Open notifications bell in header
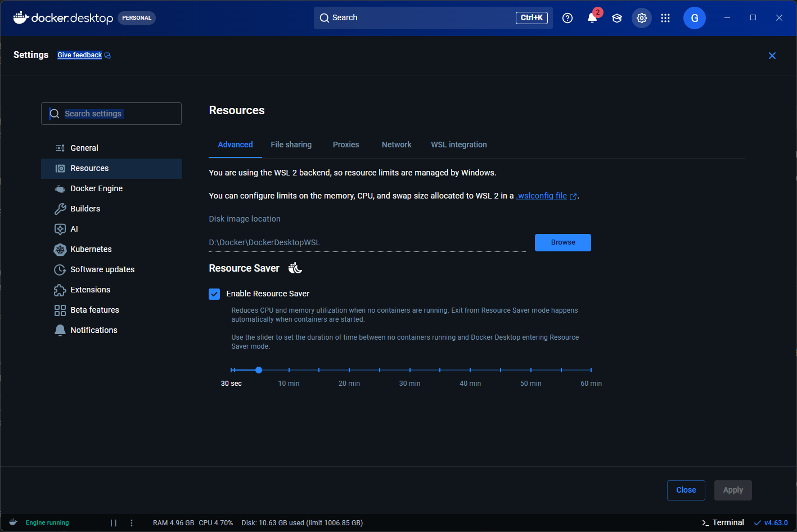This screenshot has width=797, height=532. (x=592, y=18)
